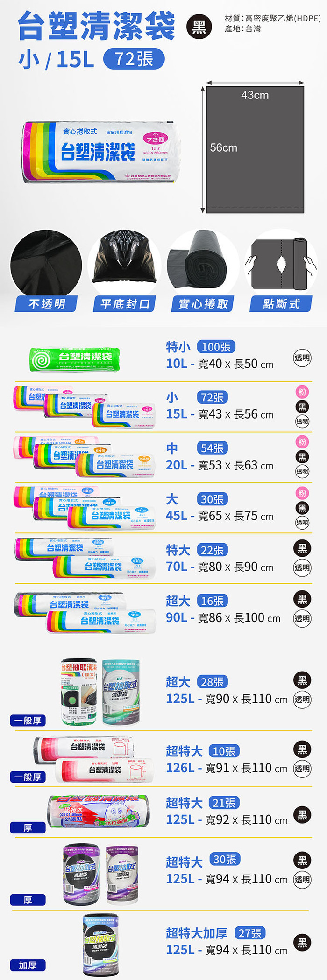
Task: Click the "72張" pill under the title
Action: [x=134, y=59]
